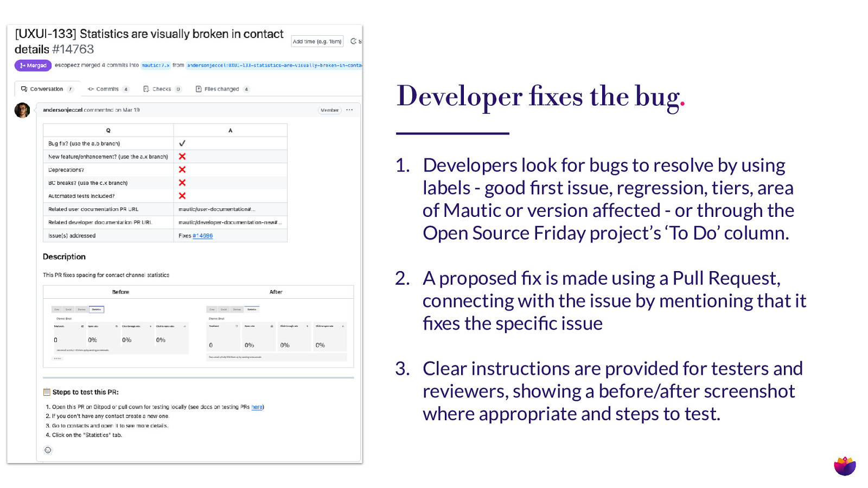Image resolution: width=868 pixels, height=488 pixels.
Task: Open the Conversation tab
Action: point(47,89)
